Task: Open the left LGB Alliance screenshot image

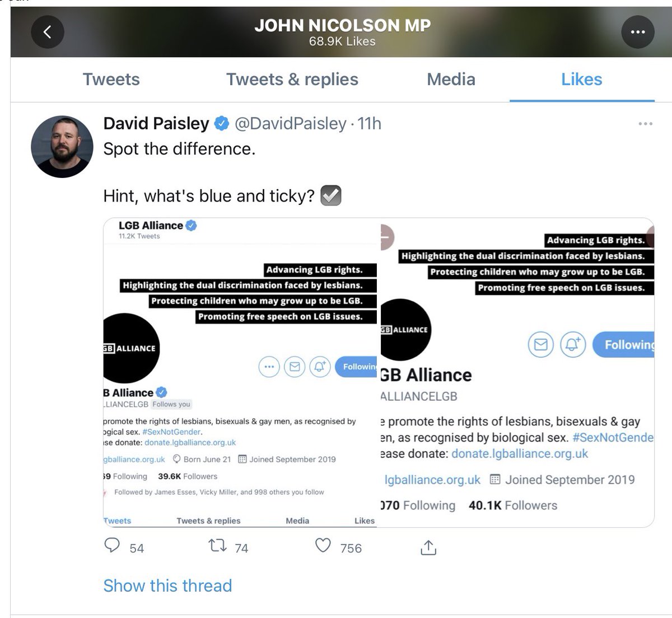Action: tap(240, 372)
